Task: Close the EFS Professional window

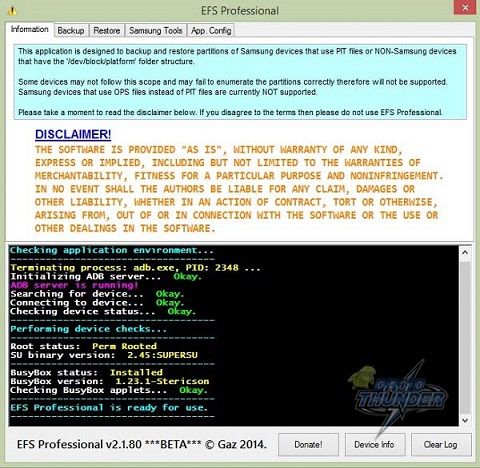Action: [465, 8]
